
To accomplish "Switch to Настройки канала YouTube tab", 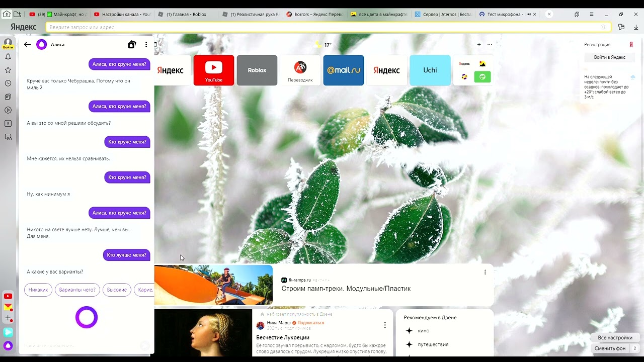I will point(123,15).
